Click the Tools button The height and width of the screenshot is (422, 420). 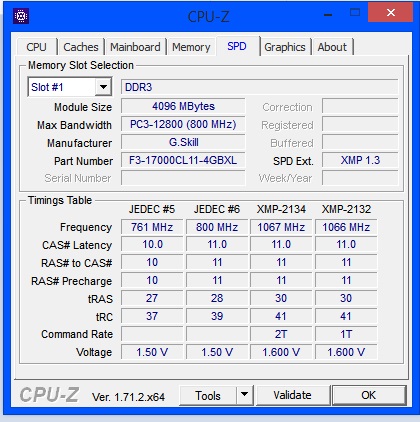(x=208, y=396)
